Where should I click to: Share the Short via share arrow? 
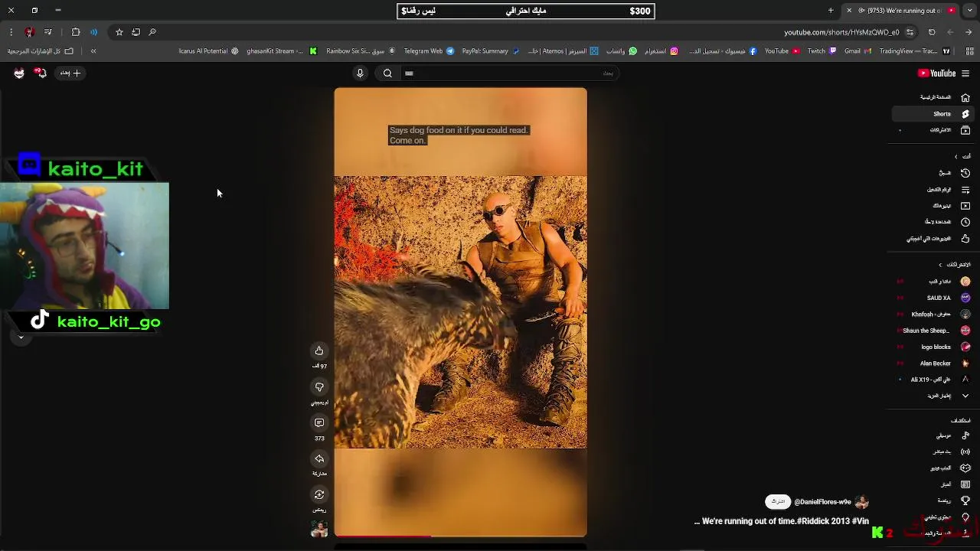[x=319, y=458]
